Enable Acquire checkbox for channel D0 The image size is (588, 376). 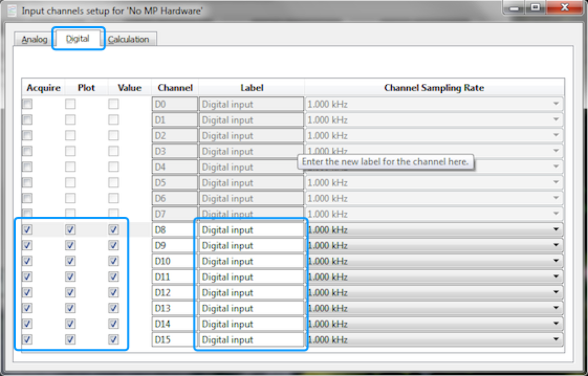coord(27,104)
